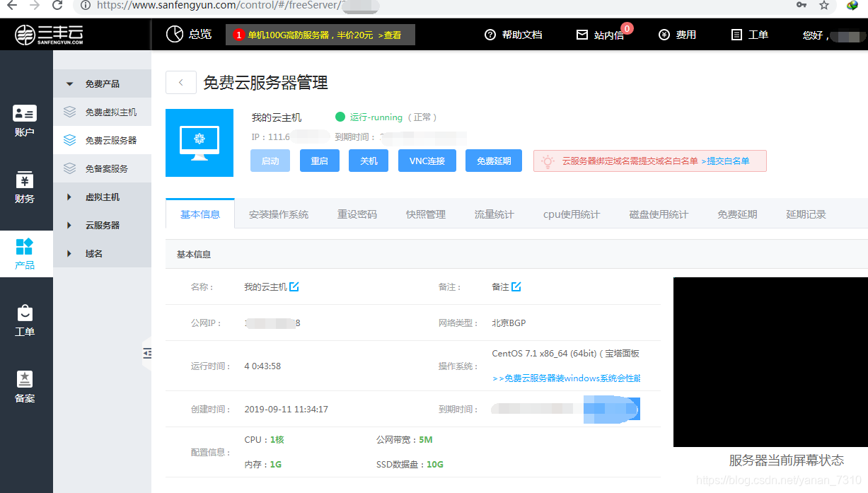Open 站内信 inbox messages
This screenshot has width=868, height=493.
coord(601,35)
